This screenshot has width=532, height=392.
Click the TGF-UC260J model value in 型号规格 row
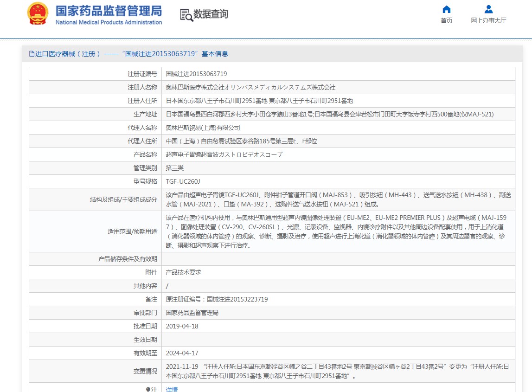pyautogui.click(x=183, y=181)
